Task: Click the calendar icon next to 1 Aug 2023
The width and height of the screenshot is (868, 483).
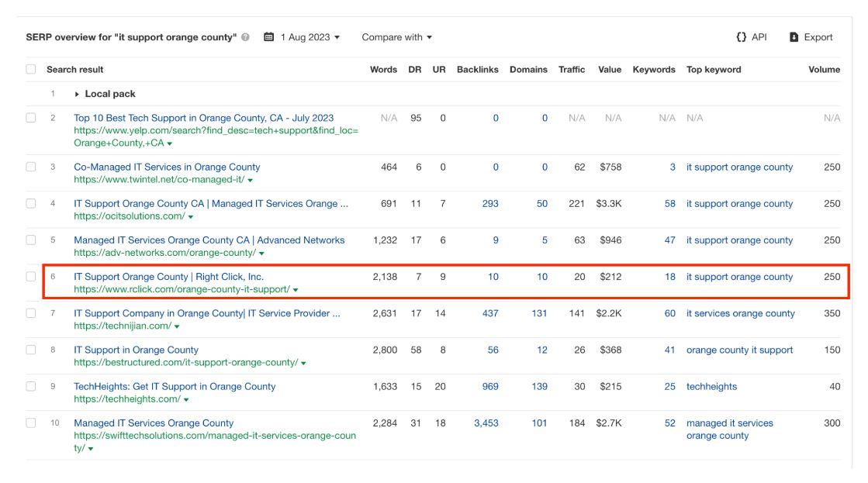Action: (269, 37)
